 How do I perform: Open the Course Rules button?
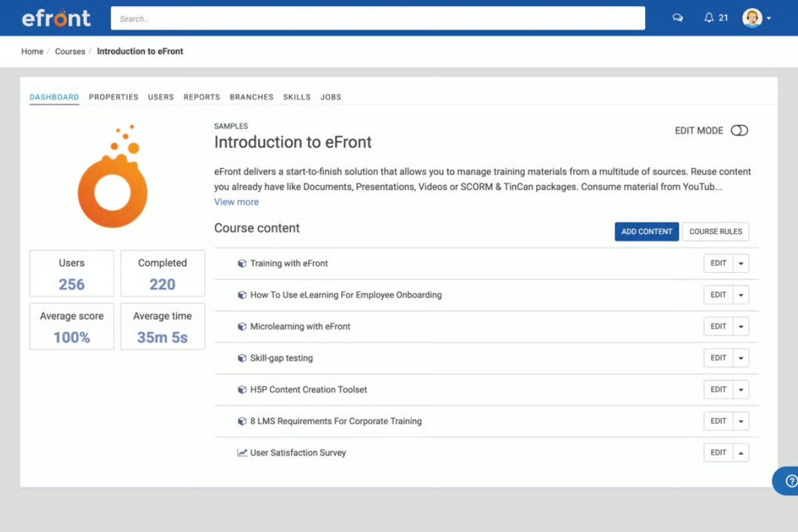tap(716, 231)
